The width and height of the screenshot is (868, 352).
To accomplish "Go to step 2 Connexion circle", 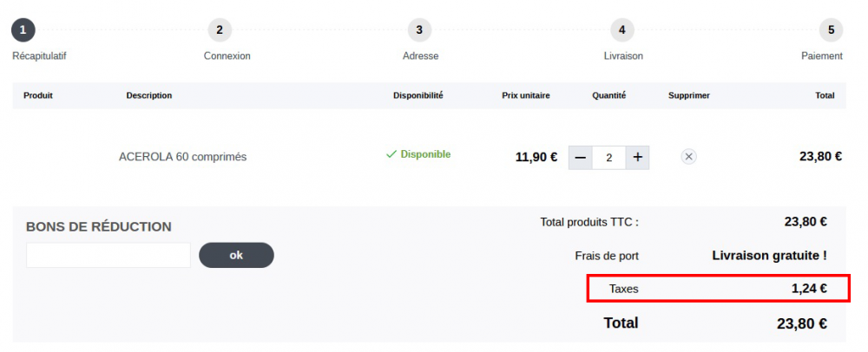I will pyautogui.click(x=220, y=29).
